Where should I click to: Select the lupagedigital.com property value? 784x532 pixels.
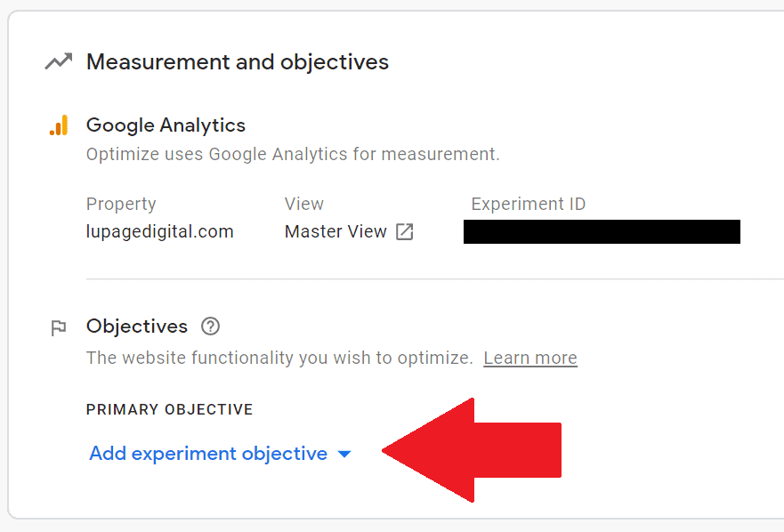[160, 231]
